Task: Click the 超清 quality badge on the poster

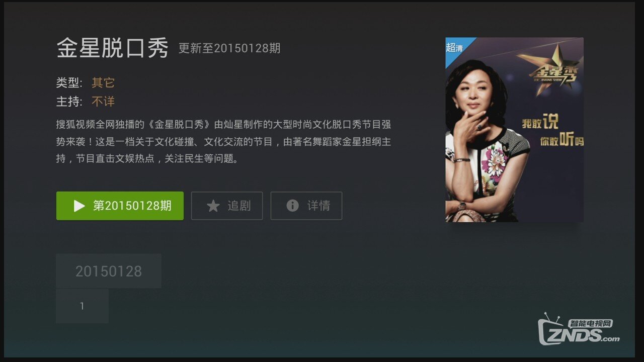Action: tap(455, 48)
